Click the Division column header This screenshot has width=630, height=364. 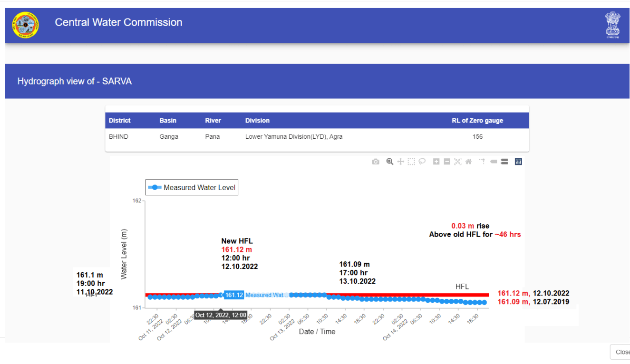pos(257,121)
